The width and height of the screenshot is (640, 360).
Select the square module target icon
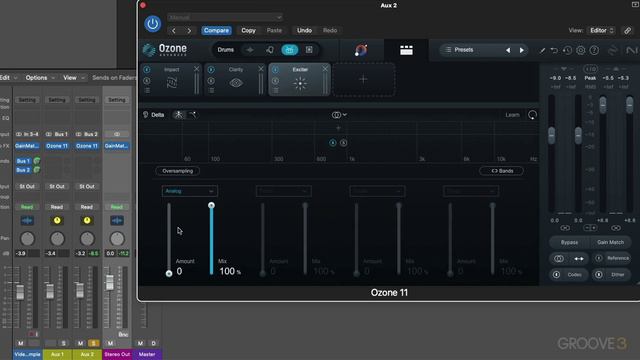(309, 50)
